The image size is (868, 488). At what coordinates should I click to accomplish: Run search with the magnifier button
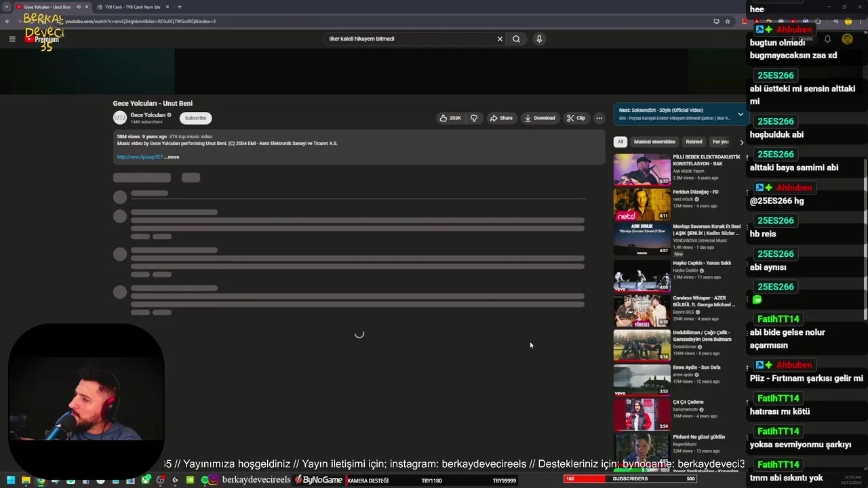[517, 39]
